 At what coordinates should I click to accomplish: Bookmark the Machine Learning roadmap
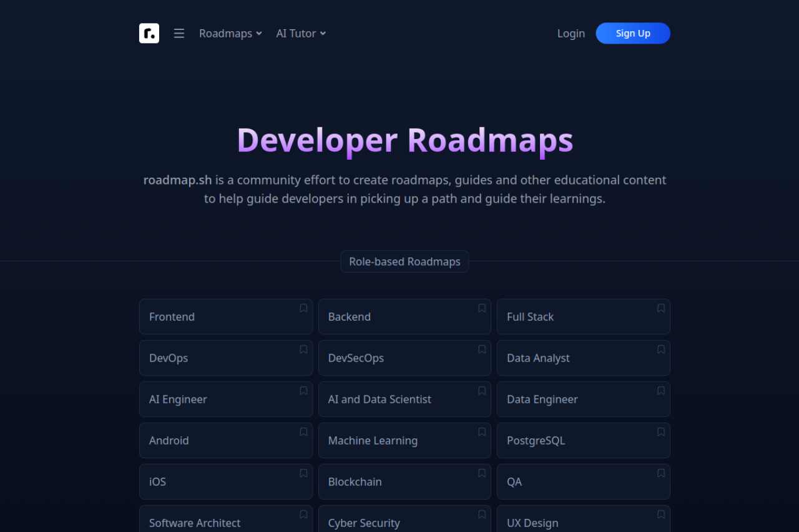[x=482, y=432]
